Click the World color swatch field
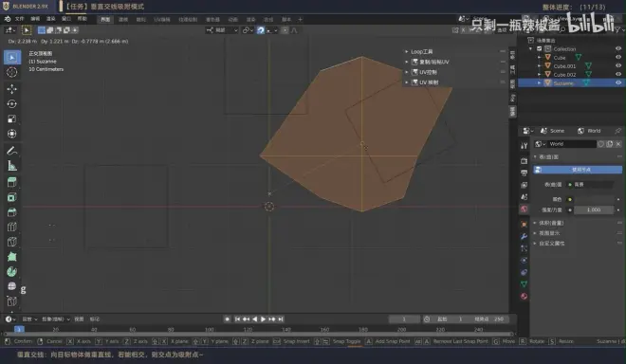Screen dimensions: 626x364 click(594, 199)
